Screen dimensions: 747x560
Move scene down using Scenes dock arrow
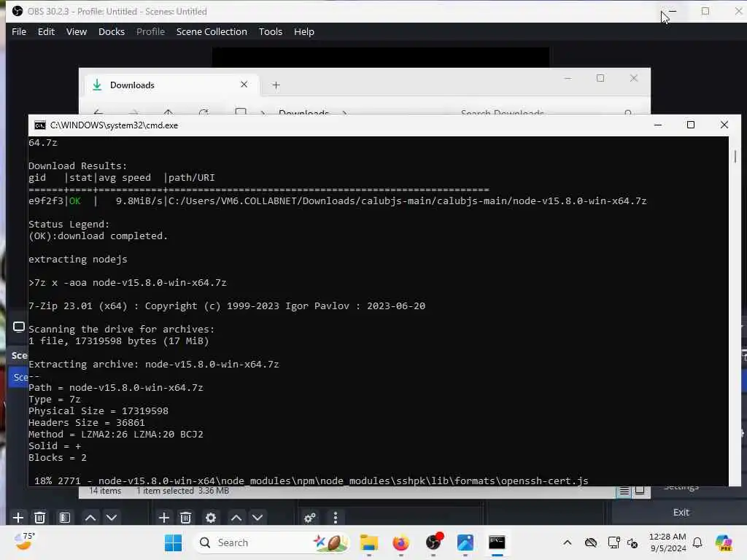pos(112,518)
